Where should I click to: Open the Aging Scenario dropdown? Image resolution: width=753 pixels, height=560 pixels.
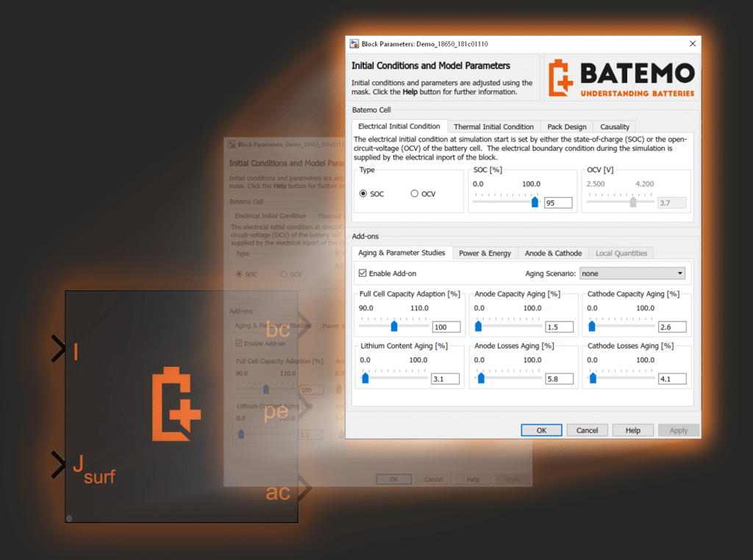(682, 272)
